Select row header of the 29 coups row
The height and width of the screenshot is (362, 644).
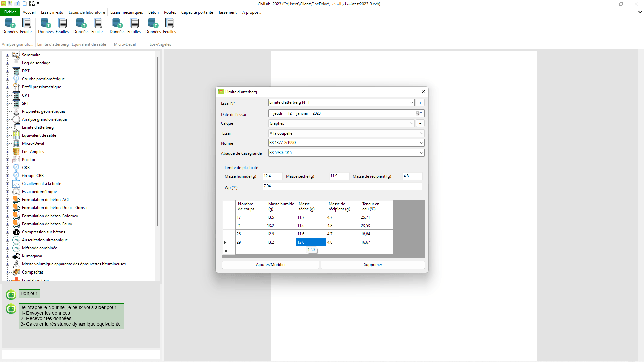pos(229,242)
